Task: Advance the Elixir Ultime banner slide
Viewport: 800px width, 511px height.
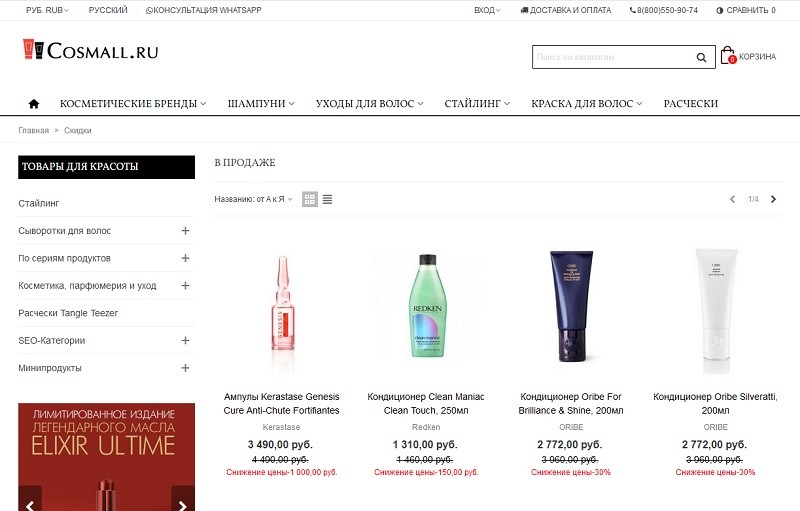Action: pyautogui.click(x=183, y=504)
